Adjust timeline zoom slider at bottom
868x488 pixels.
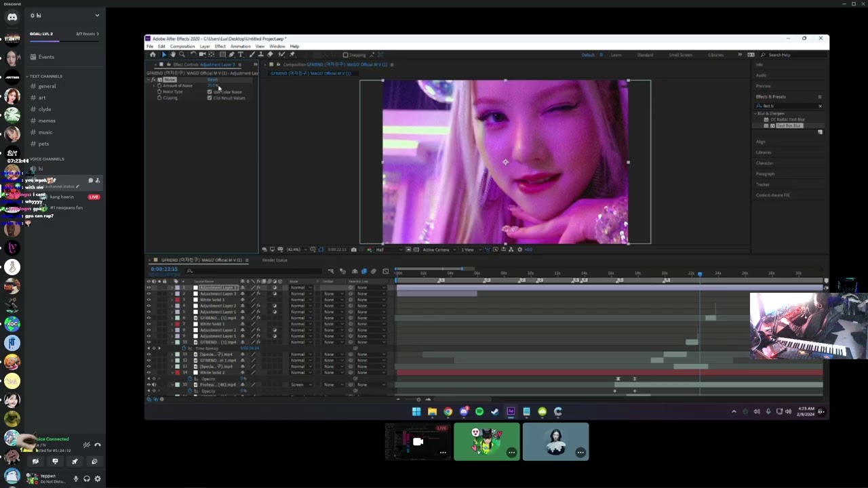click(418, 399)
